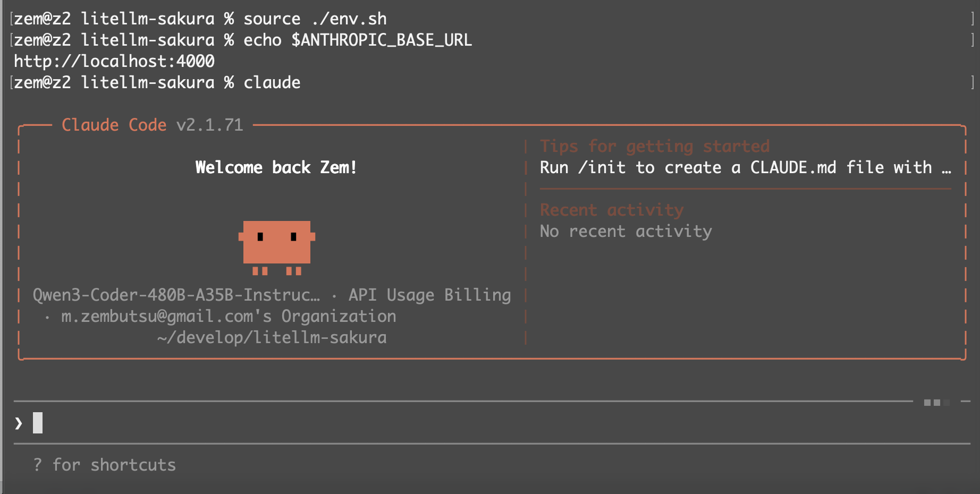Select the Qwen3-Coder-480B model name

(x=176, y=295)
